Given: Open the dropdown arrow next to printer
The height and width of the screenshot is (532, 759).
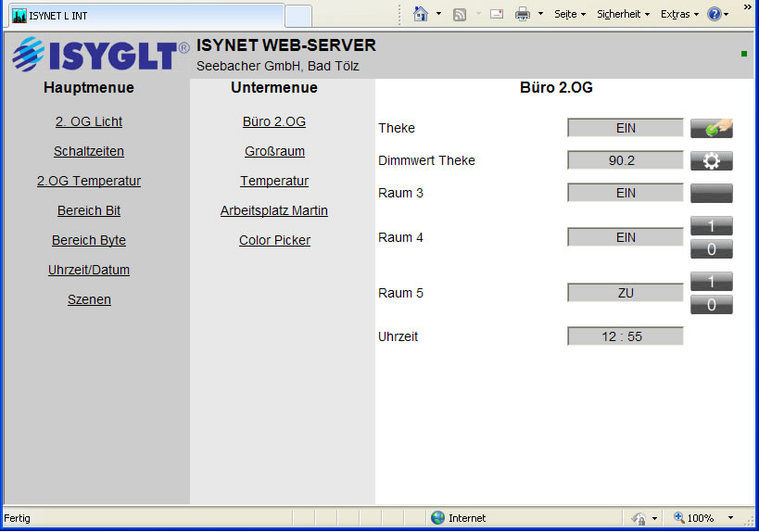Looking at the screenshot, I should pyautogui.click(x=540, y=15).
